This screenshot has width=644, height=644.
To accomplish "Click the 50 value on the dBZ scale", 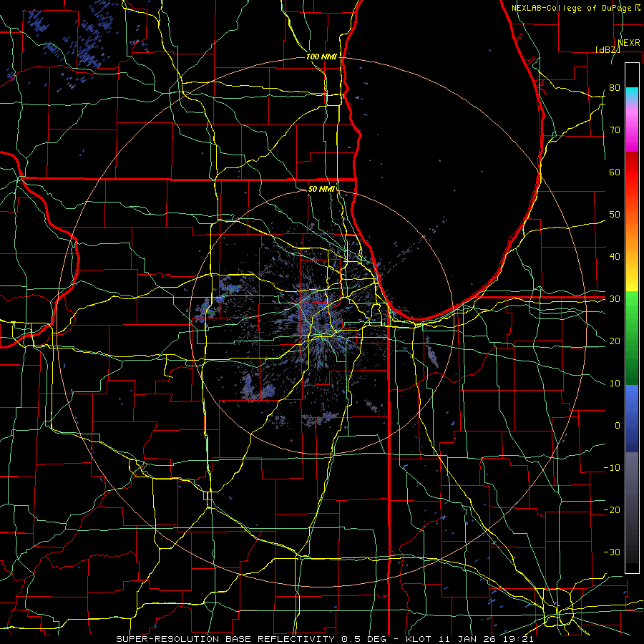I will pyautogui.click(x=615, y=215).
